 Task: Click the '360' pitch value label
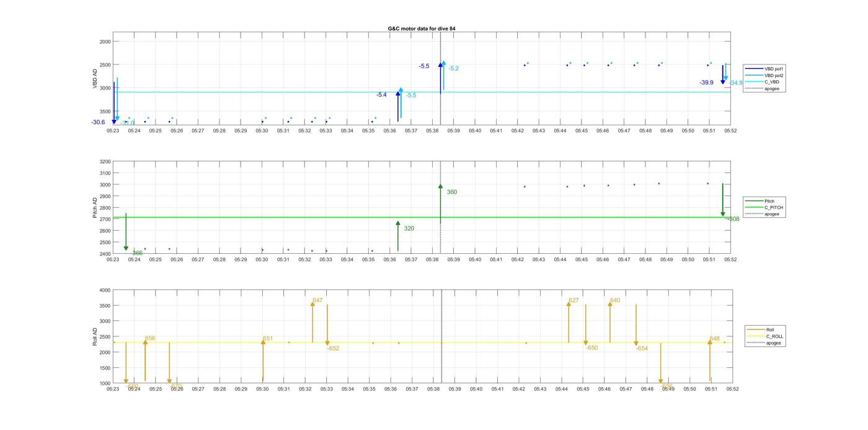452,192
